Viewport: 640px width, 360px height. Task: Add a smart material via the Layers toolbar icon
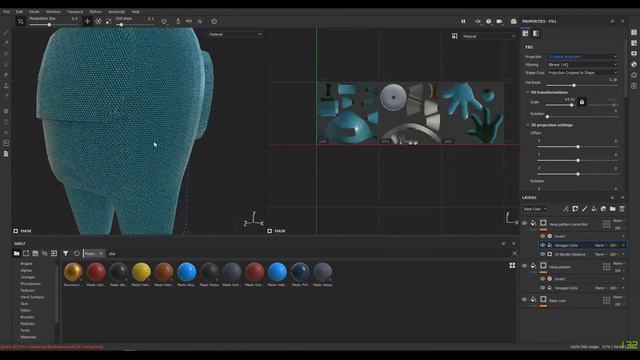click(603, 209)
